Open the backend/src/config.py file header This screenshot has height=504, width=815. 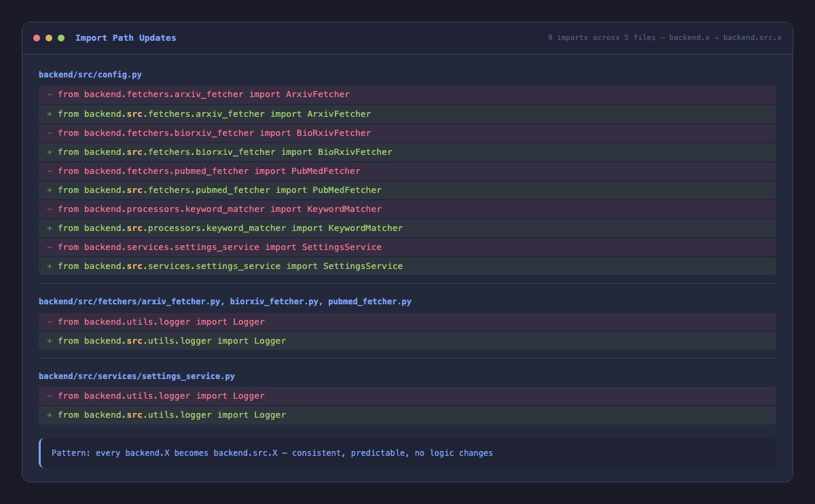click(x=90, y=75)
